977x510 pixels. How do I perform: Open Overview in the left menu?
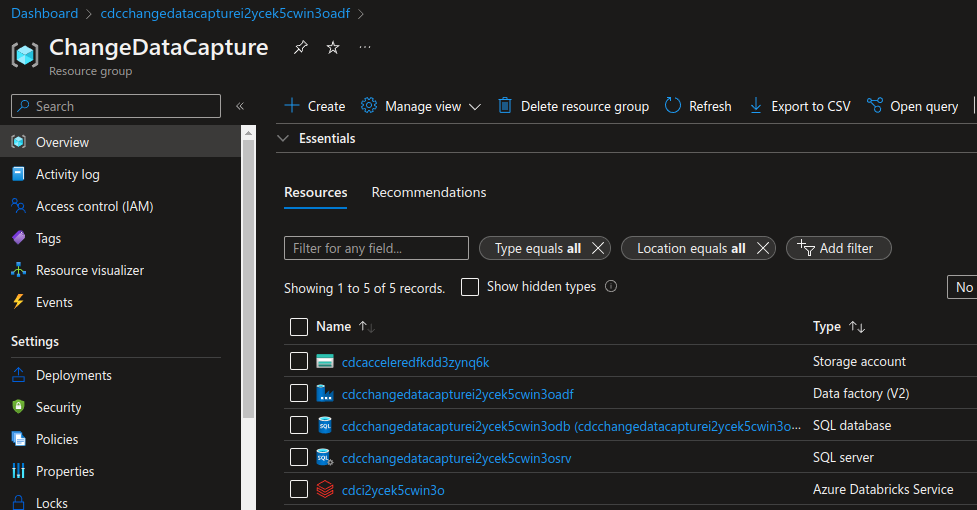(120, 142)
